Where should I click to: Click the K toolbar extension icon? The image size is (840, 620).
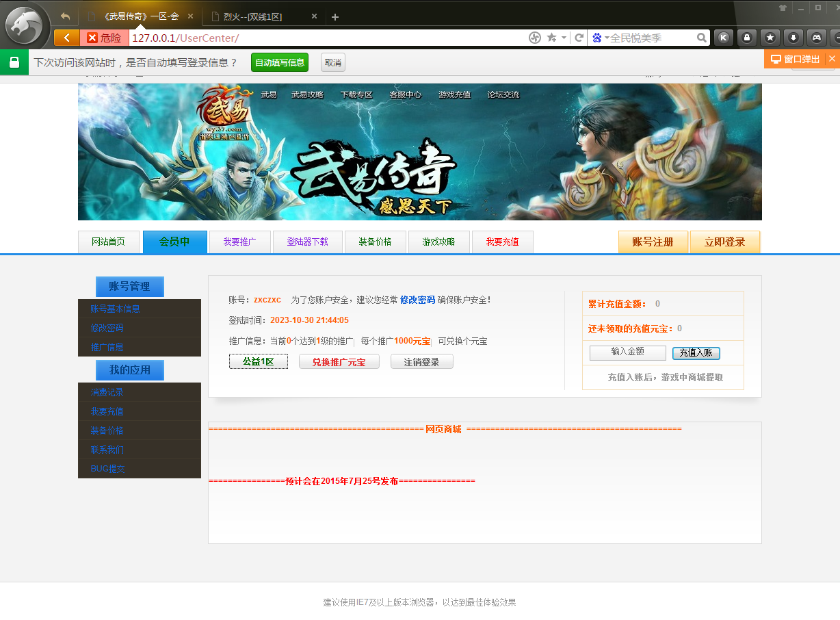pyautogui.click(x=724, y=38)
